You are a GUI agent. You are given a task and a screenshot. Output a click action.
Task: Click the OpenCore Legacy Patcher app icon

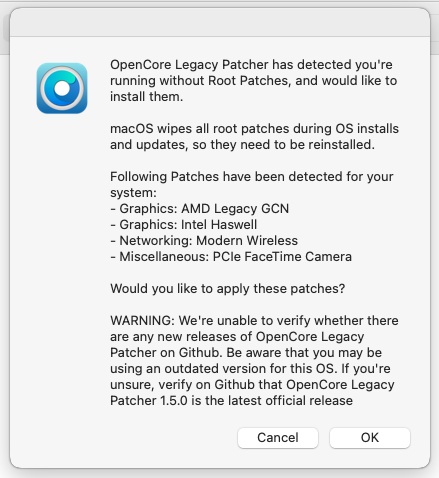point(62,88)
